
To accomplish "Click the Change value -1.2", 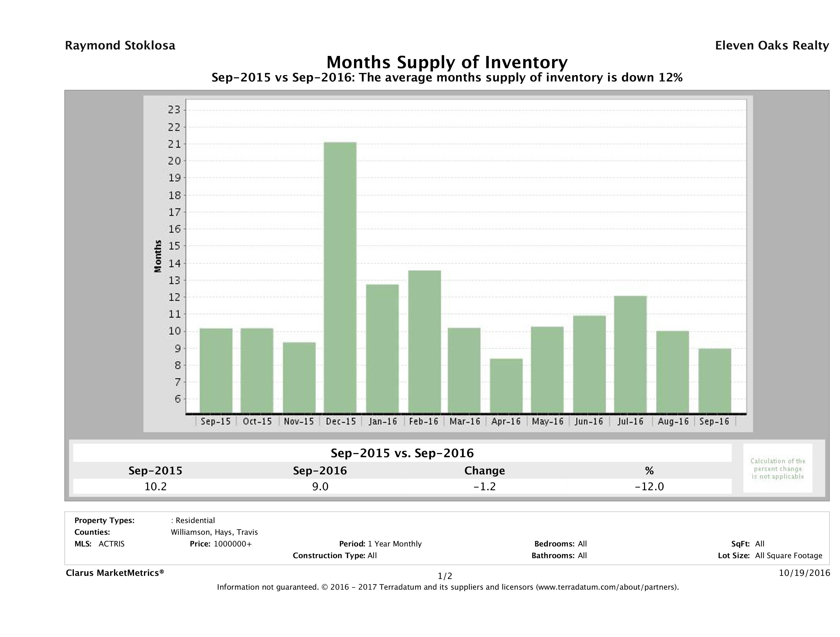I will [485, 486].
